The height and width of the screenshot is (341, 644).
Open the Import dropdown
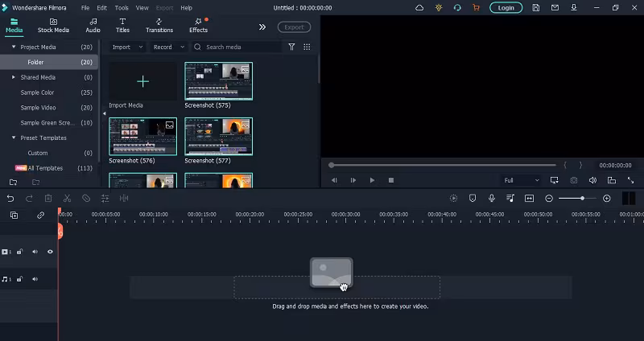126,47
